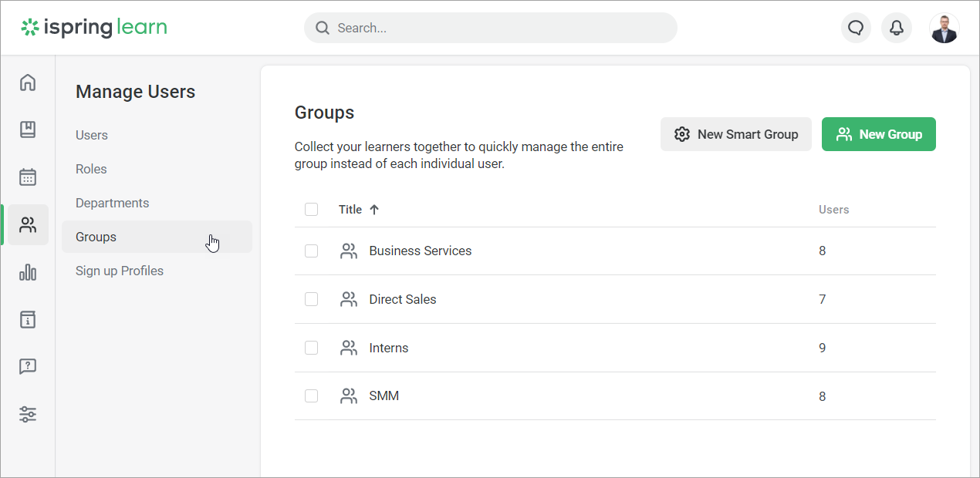Open the SMM group

click(384, 396)
